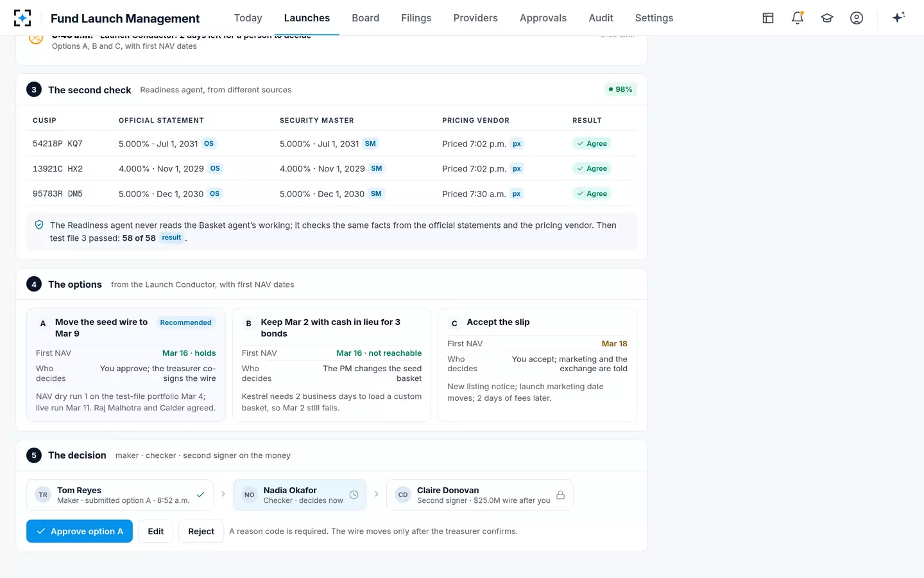This screenshot has height=578, width=924.
Task: Click the Launches tab
Action: (307, 18)
